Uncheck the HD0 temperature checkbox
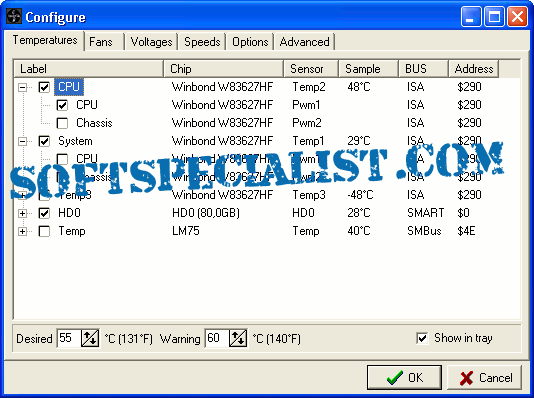This screenshot has width=534, height=398. pyautogui.click(x=44, y=213)
